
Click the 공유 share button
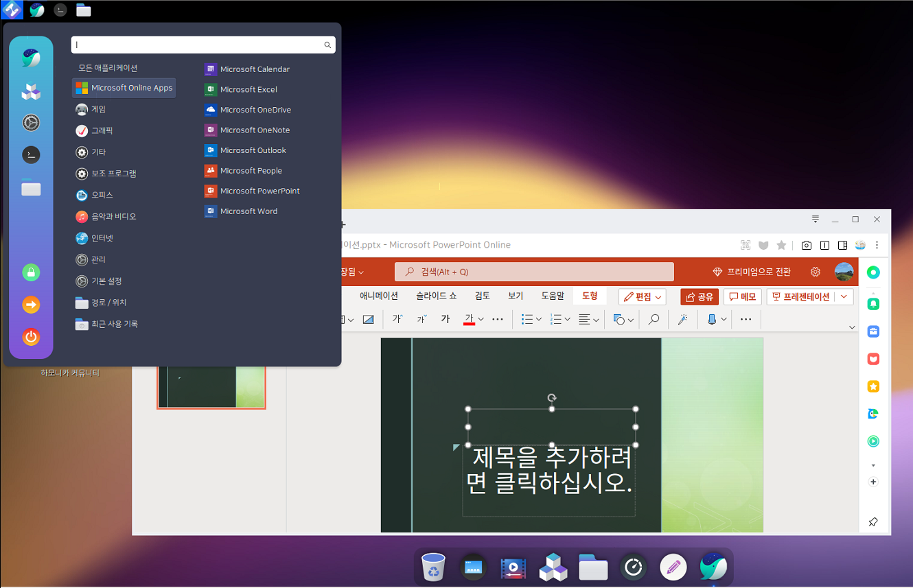(700, 296)
